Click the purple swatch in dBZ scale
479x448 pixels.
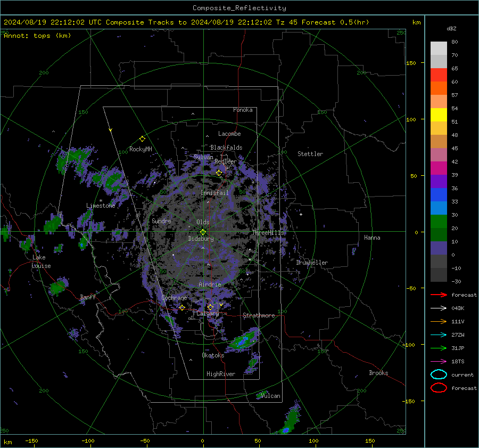pyautogui.click(x=439, y=182)
